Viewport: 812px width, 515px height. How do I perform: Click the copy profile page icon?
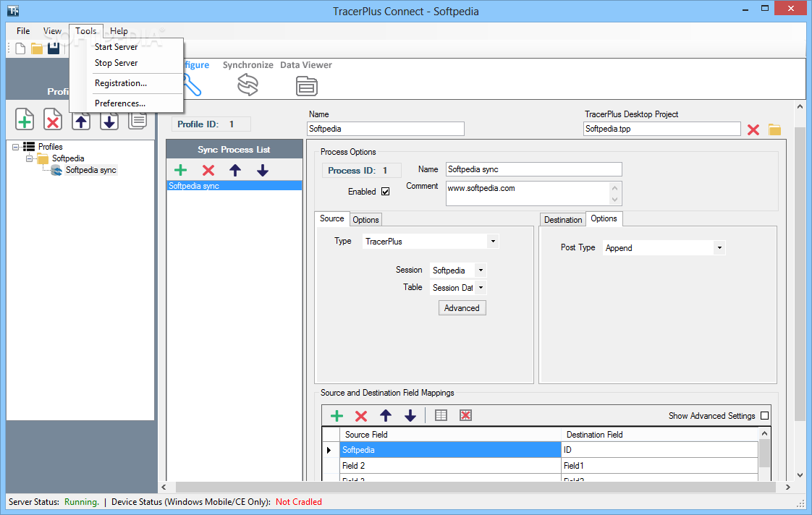click(x=138, y=121)
